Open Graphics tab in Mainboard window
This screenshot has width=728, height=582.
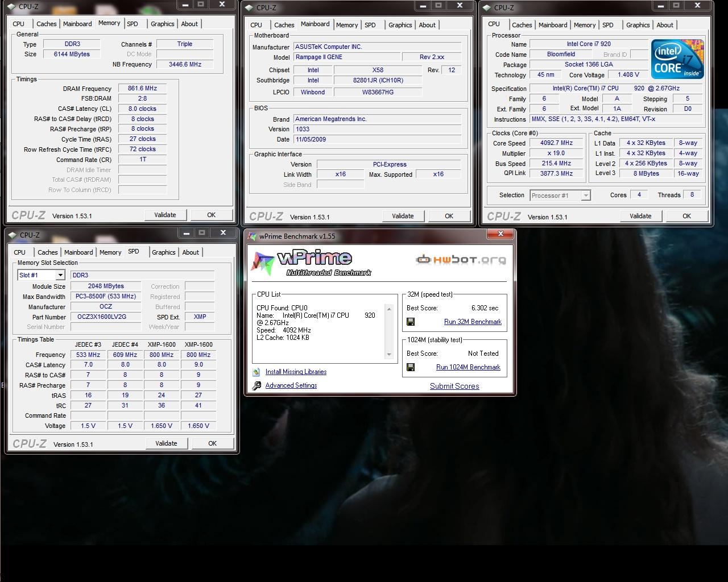(x=400, y=25)
